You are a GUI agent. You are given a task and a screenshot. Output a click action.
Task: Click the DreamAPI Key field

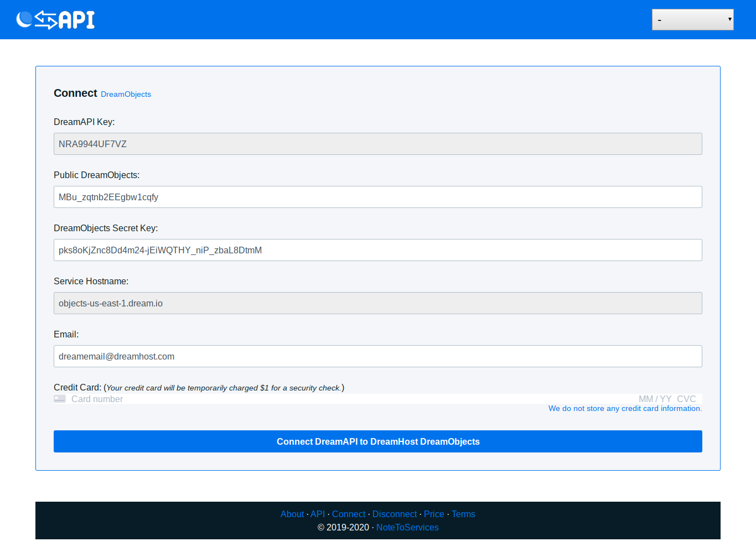pyautogui.click(x=378, y=144)
